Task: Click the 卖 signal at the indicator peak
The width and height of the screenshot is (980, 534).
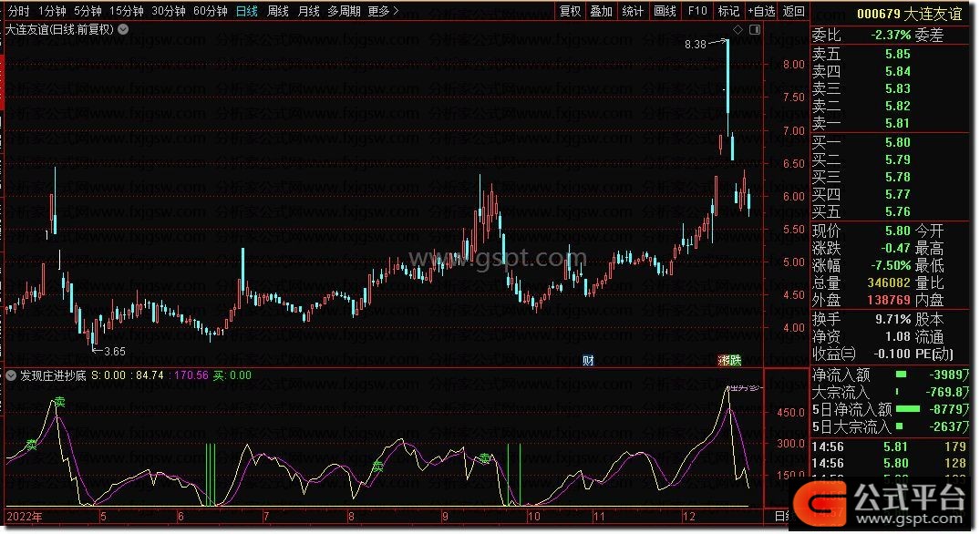Action: coord(59,402)
